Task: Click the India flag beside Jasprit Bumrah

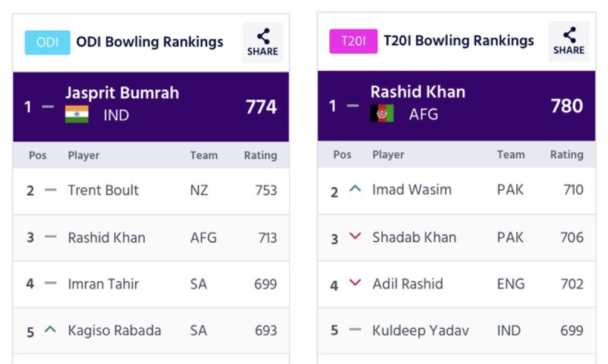Action: coord(77,114)
